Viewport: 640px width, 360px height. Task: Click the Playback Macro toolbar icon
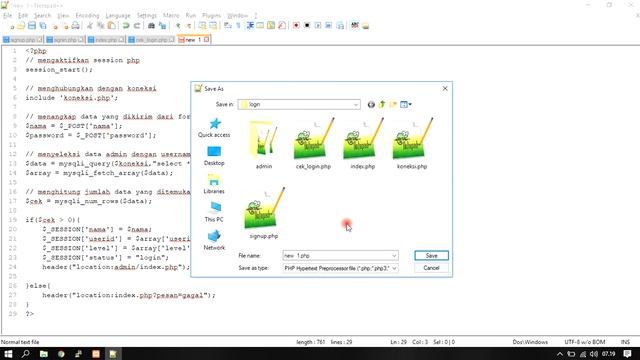tap(318, 26)
